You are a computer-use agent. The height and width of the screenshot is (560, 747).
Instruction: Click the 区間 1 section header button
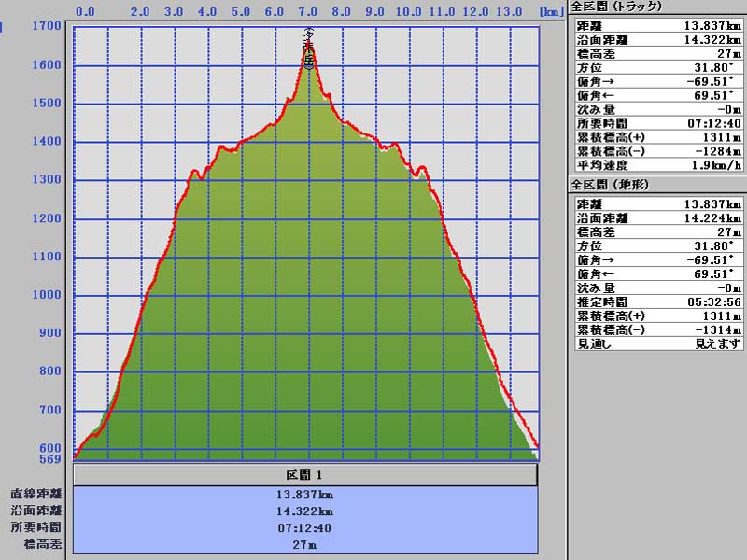[305, 475]
